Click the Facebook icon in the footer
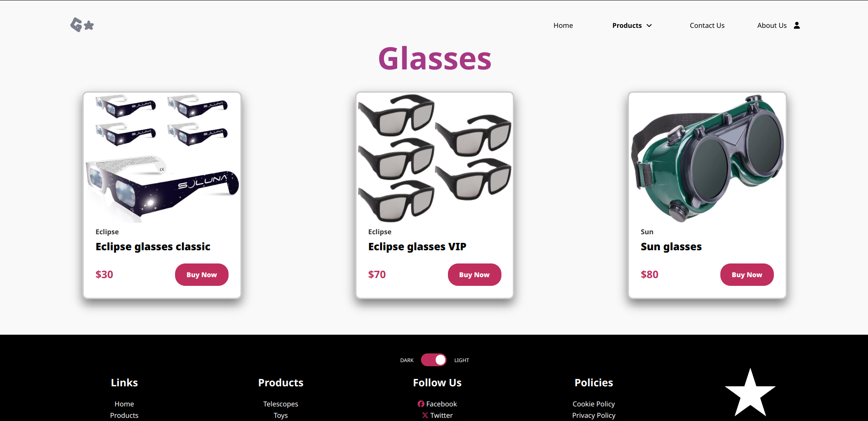The image size is (868, 421). (x=421, y=404)
